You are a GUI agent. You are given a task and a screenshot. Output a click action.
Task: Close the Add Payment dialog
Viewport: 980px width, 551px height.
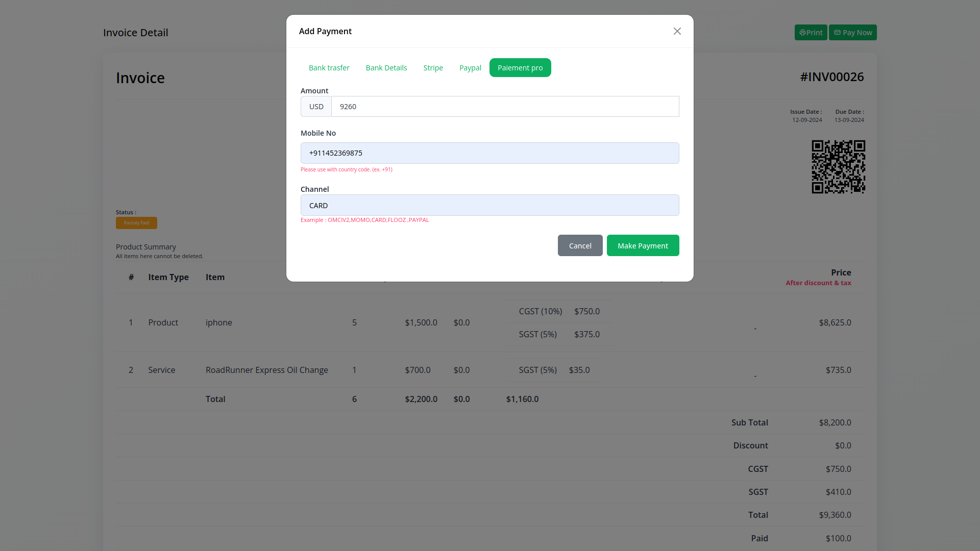pyautogui.click(x=677, y=31)
